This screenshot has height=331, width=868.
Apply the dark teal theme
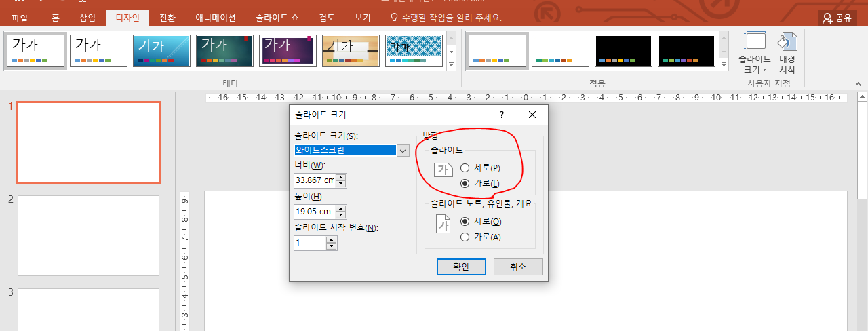click(x=224, y=51)
